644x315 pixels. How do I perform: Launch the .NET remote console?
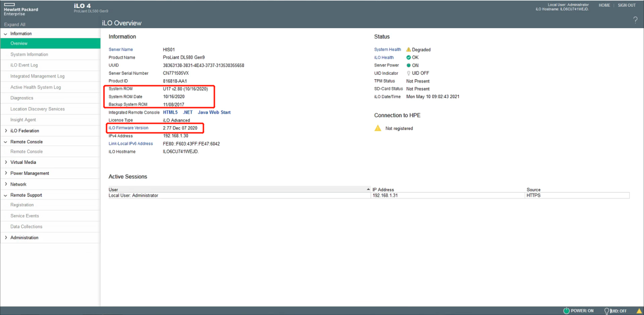(187, 112)
